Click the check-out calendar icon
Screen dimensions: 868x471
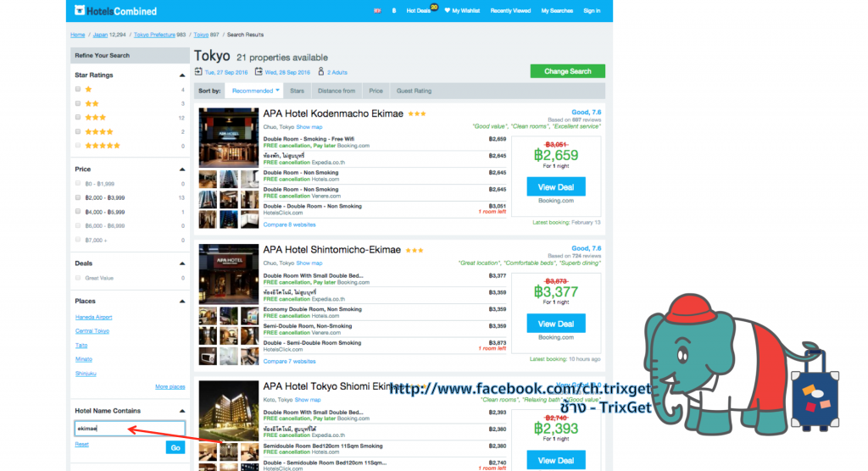[x=259, y=71]
